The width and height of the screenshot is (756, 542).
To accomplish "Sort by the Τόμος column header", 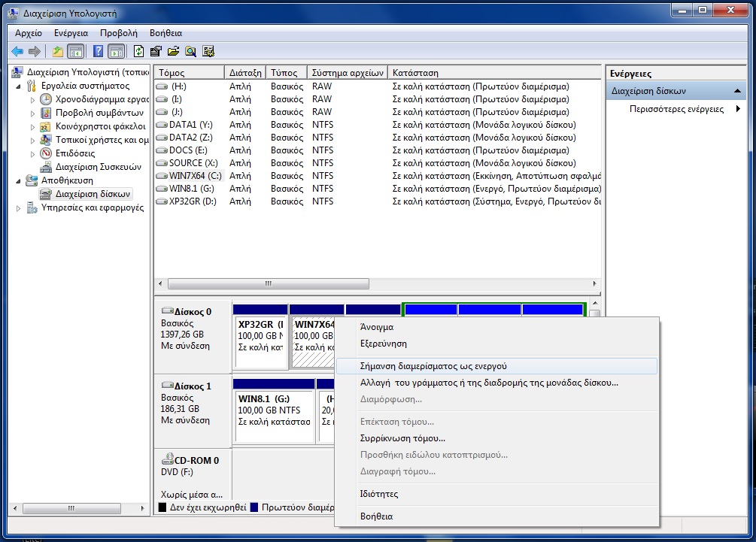I will [x=189, y=72].
